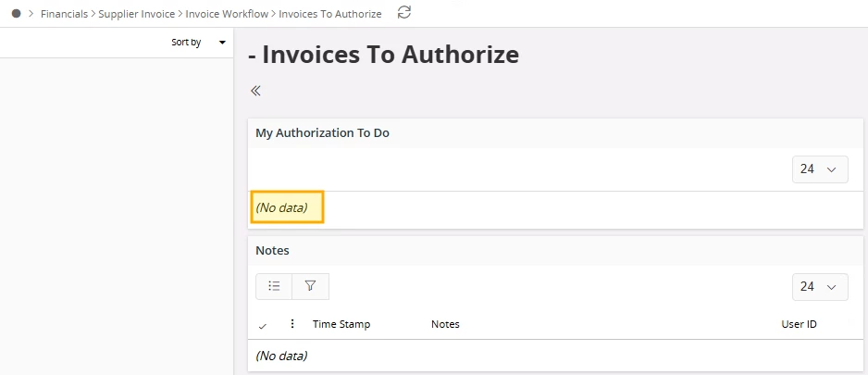Expand page size dropdown in My Authorization To Do

(x=820, y=169)
